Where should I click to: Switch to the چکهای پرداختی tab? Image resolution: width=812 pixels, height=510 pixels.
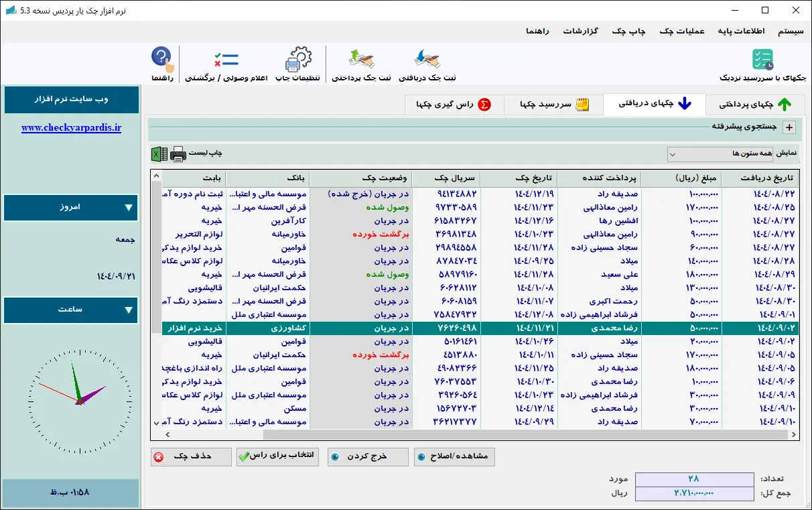[x=756, y=105]
